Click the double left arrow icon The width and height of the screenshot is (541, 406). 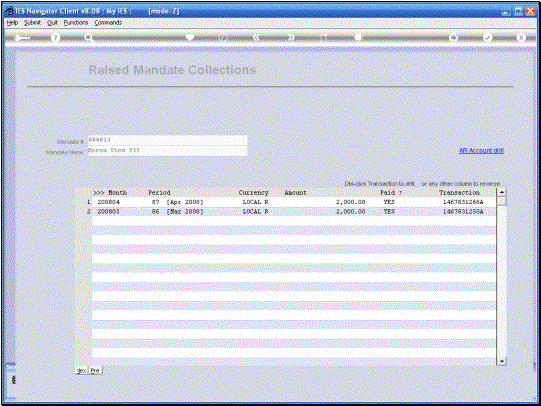point(256,37)
